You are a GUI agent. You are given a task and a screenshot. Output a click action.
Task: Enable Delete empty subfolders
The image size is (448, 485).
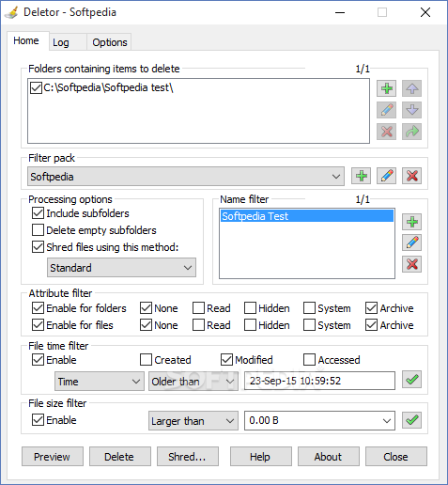click(x=38, y=230)
